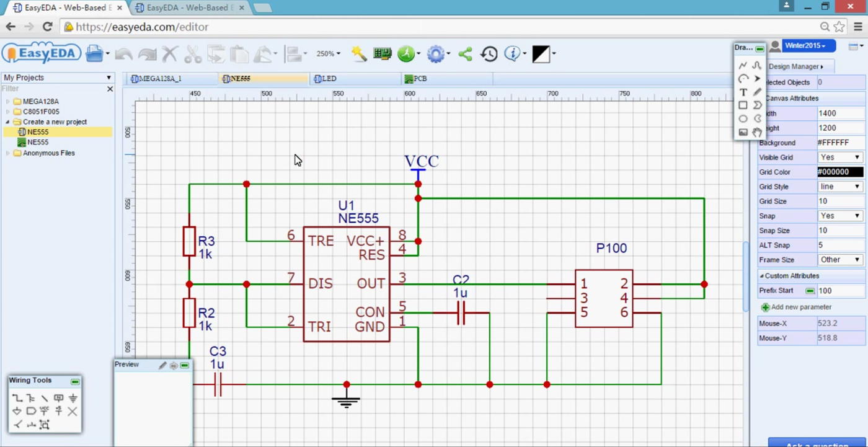
Task: Click the EasyEDA logo
Action: (x=42, y=53)
